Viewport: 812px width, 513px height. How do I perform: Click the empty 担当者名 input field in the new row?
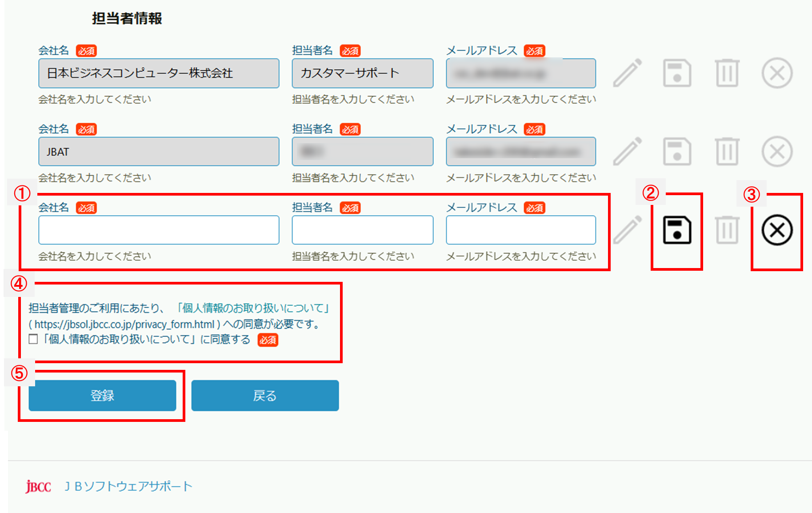point(363,230)
